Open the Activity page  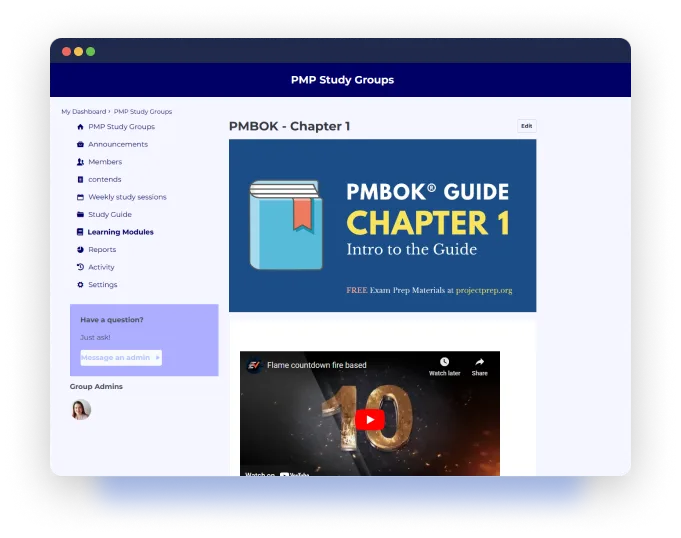click(101, 267)
